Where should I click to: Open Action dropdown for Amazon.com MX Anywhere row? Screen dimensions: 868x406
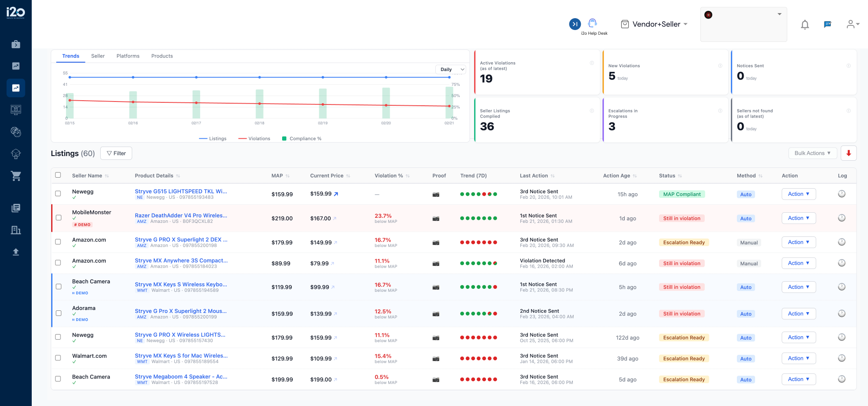tap(799, 263)
